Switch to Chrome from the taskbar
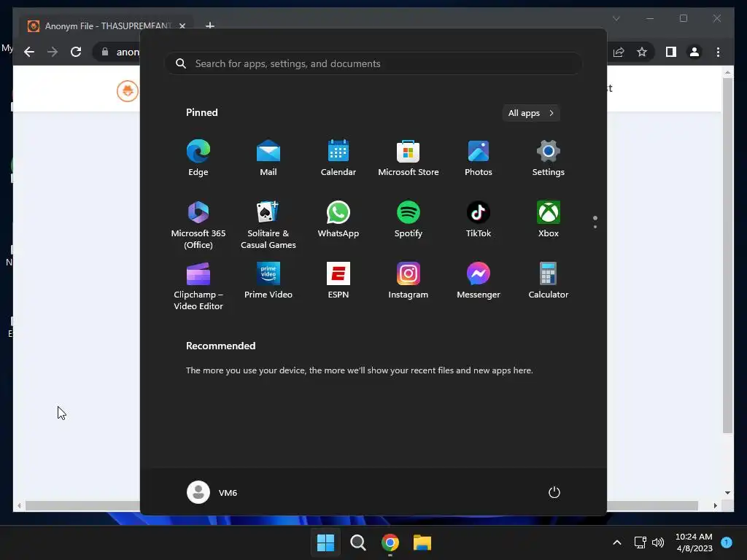Image resolution: width=747 pixels, height=560 pixels. (x=390, y=542)
